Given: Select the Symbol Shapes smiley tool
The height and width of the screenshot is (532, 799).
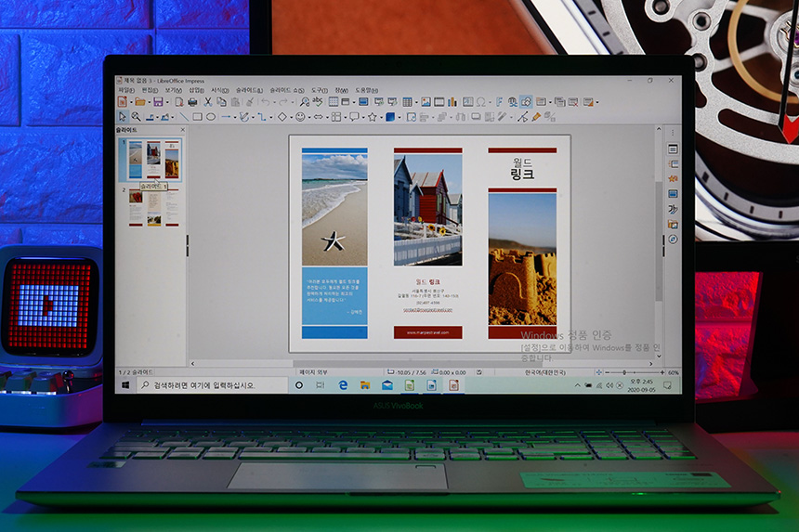Looking at the screenshot, I should click(x=300, y=117).
